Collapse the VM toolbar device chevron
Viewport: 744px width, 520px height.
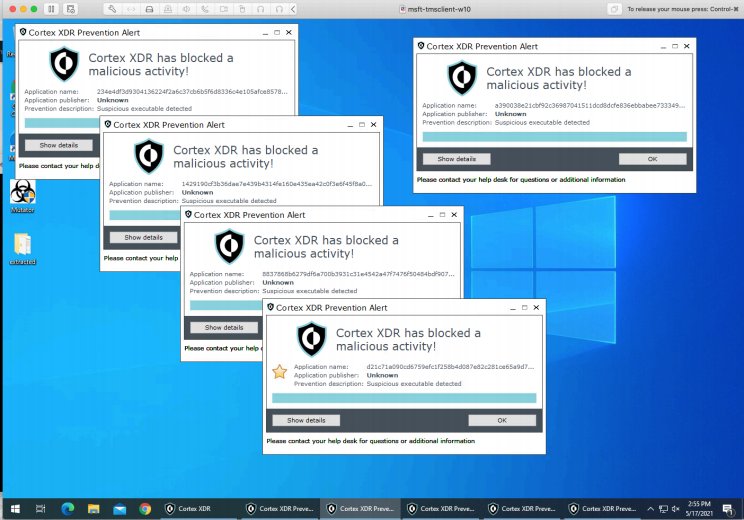293,9
